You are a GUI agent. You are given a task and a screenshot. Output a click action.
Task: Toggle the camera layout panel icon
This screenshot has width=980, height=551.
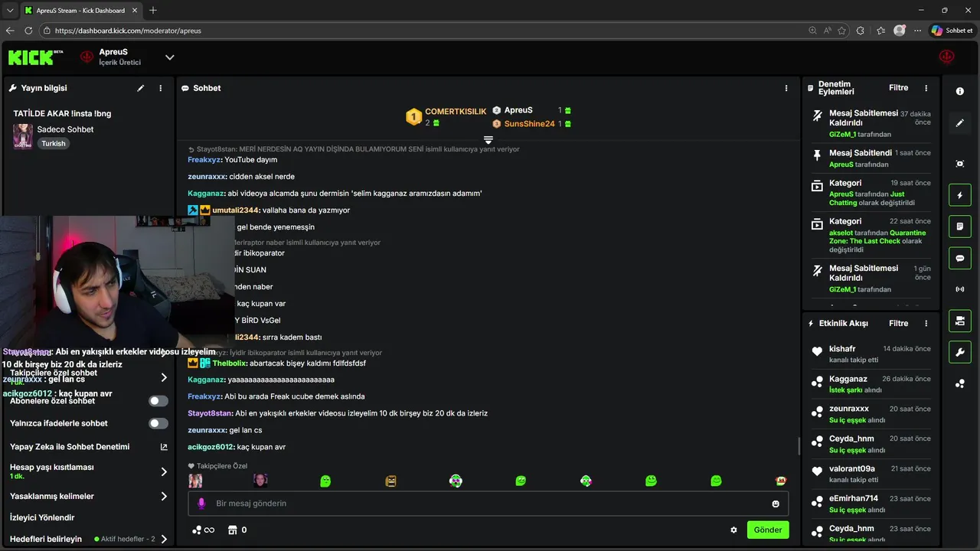coord(960,321)
